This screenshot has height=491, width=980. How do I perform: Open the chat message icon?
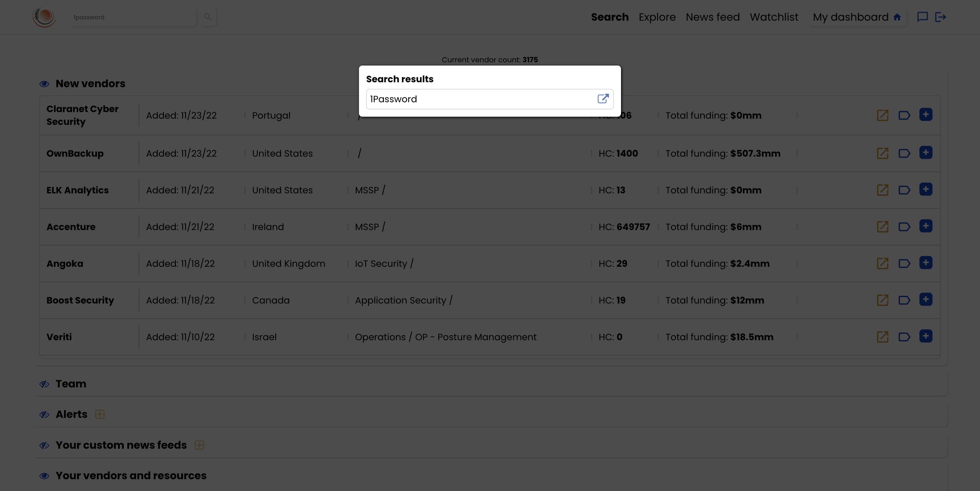coord(922,17)
